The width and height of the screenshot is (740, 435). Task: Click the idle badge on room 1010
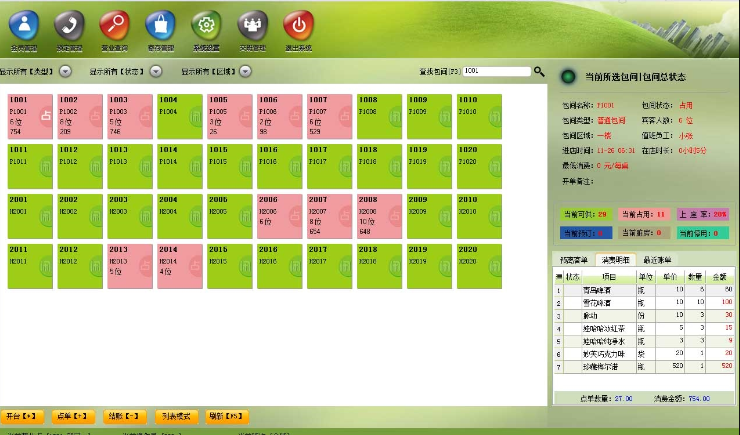click(495, 117)
